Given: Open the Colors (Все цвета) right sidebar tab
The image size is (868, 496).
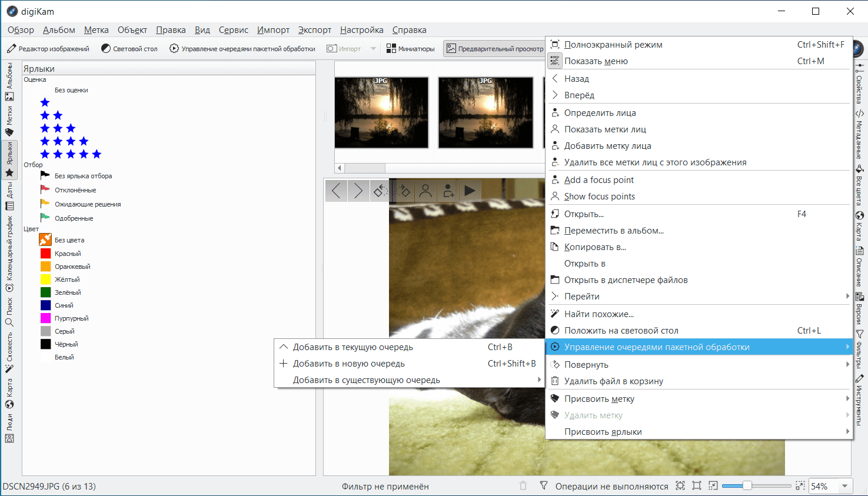Looking at the screenshot, I should (x=860, y=185).
